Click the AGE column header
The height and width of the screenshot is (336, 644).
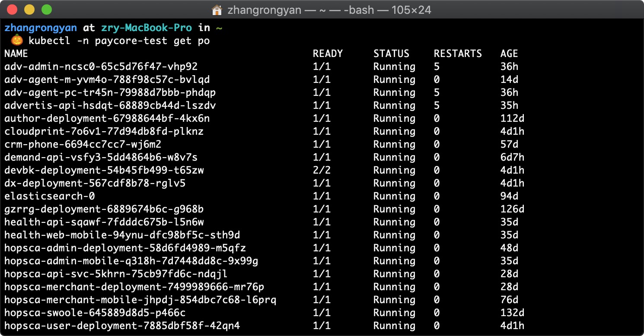(509, 54)
